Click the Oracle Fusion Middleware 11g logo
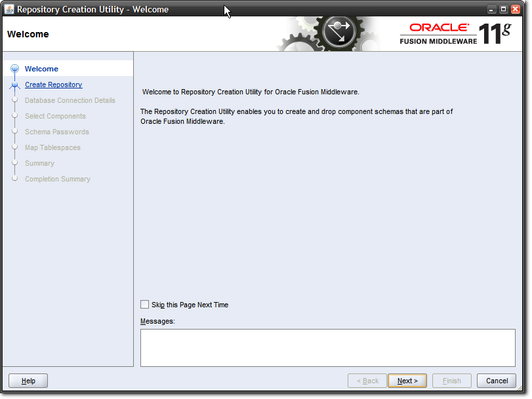This screenshot has height=399, width=532. (455, 33)
